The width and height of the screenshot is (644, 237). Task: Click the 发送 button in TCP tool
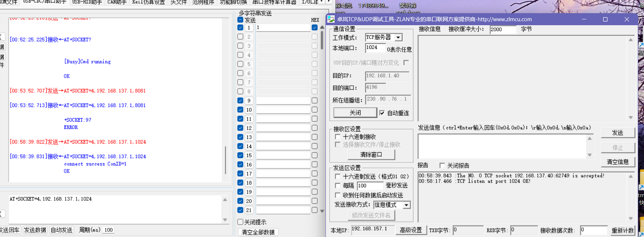point(618,133)
